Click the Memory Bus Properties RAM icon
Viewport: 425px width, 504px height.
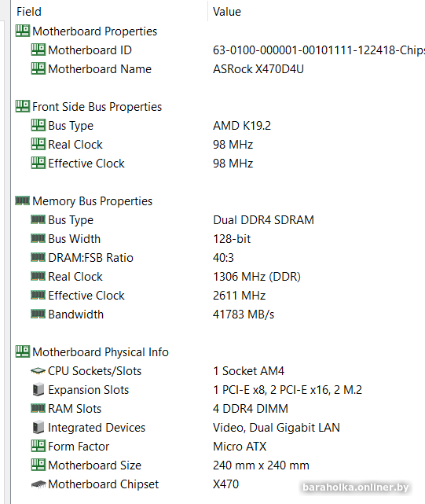point(23,200)
